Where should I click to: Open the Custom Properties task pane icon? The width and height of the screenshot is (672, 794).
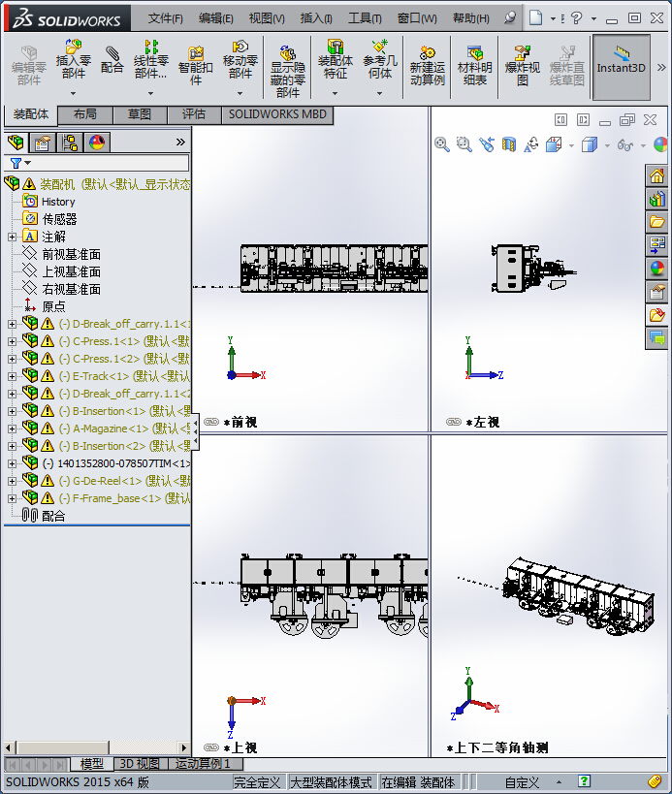click(x=656, y=292)
